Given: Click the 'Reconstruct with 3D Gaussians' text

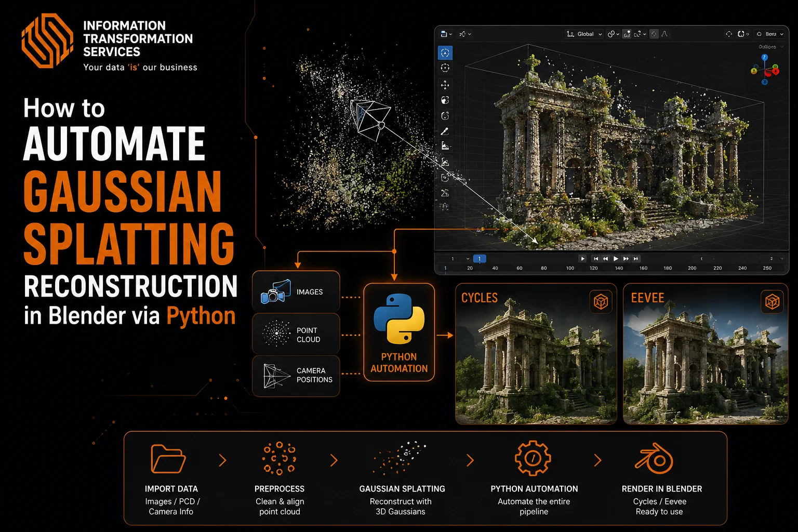Looking at the screenshot, I should pyautogui.click(x=401, y=507).
